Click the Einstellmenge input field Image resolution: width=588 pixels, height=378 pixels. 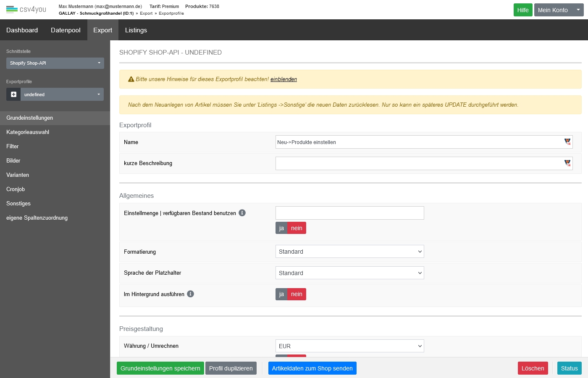(x=349, y=213)
